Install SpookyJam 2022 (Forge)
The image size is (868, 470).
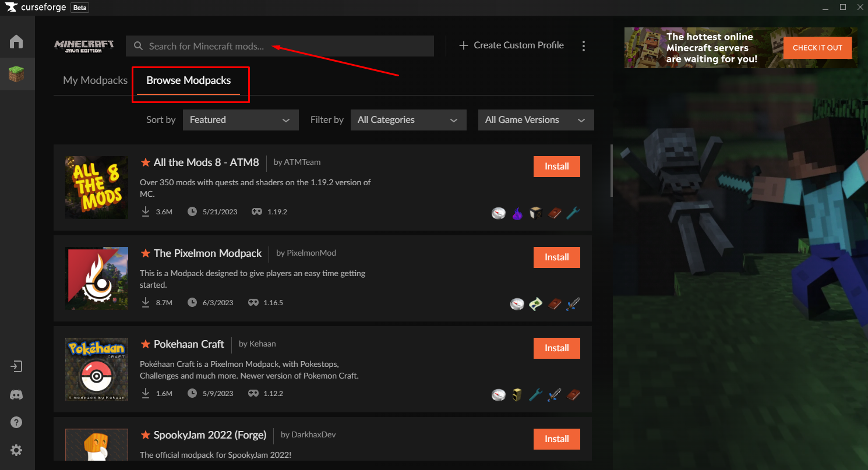(x=557, y=439)
